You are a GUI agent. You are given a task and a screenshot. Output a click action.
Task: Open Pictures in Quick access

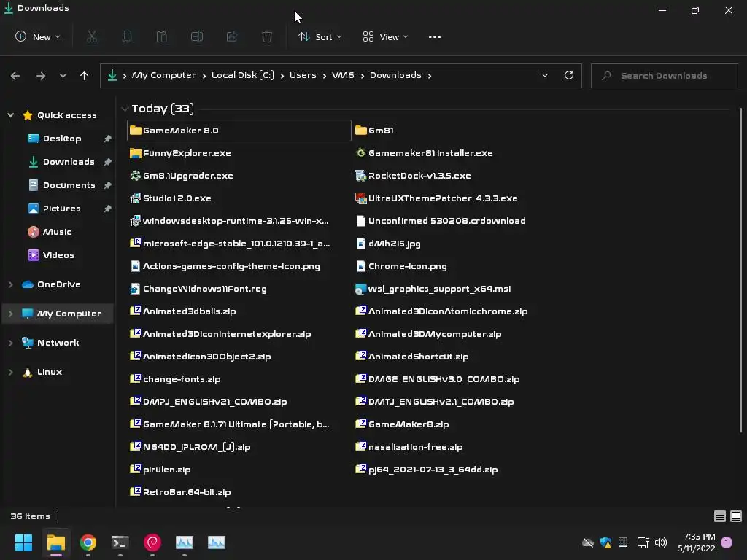coord(61,209)
